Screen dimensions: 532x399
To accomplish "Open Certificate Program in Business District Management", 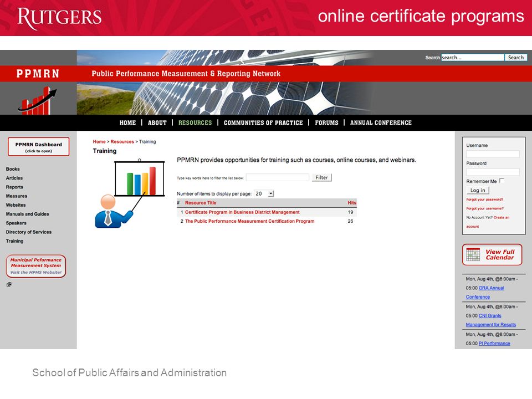I will coord(242,212).
